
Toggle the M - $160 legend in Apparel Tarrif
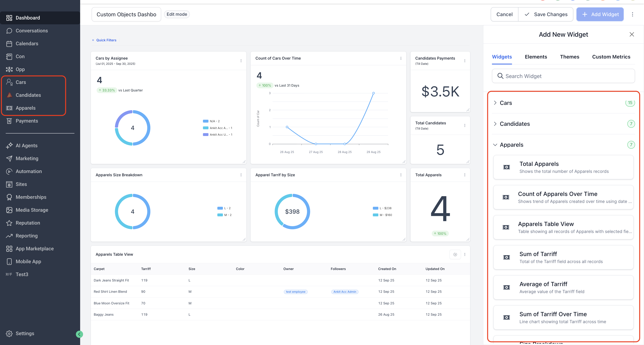(382, 215)
